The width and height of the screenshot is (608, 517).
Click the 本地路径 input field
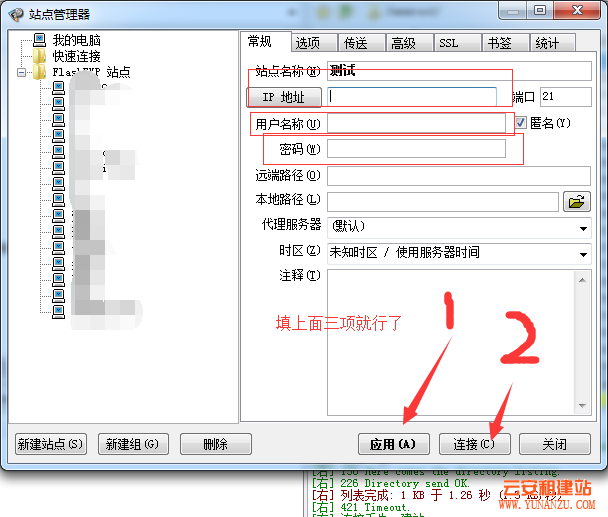(442, 201)
